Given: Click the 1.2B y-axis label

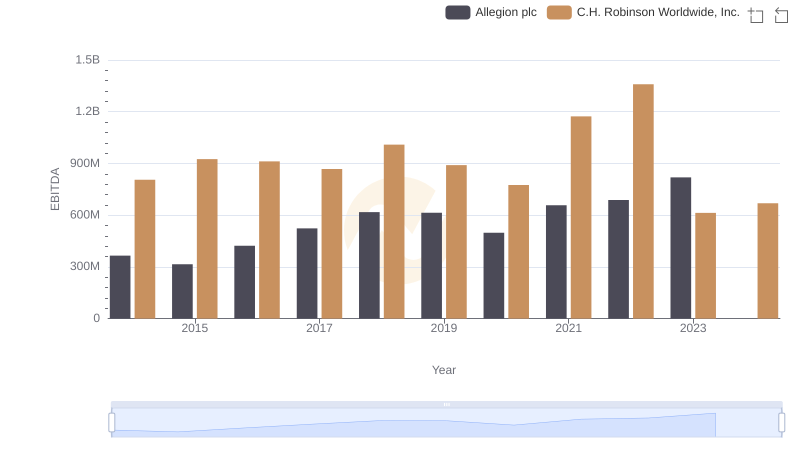Looking at the screenshot, I should [x=87, y=111].
